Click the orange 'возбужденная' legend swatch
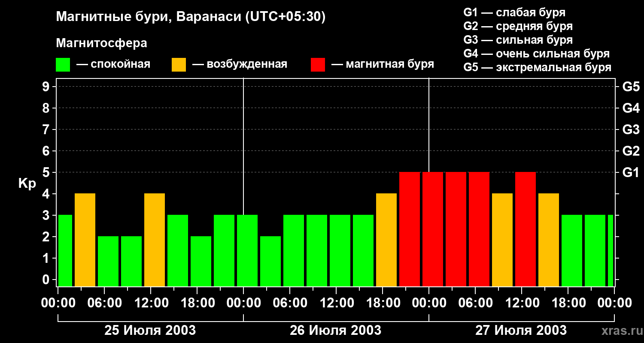This screenshot has height=343, width=644. point(179,65)
